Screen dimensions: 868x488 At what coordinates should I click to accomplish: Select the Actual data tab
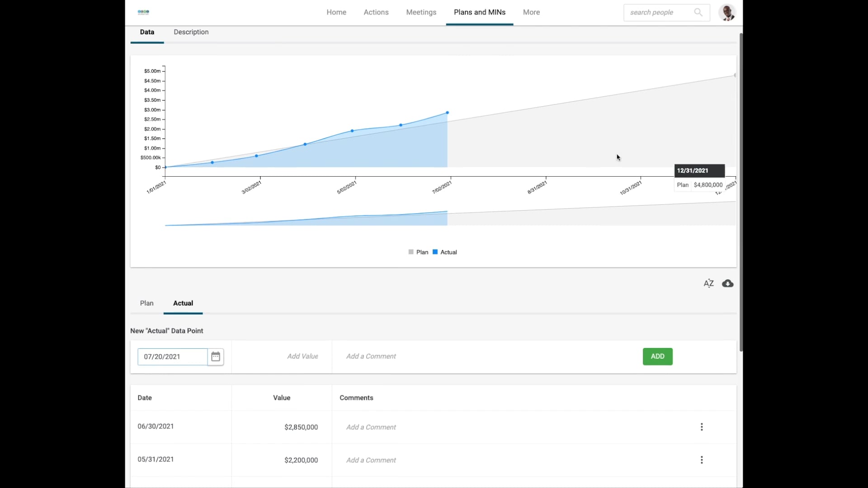[x=183, y=303]
